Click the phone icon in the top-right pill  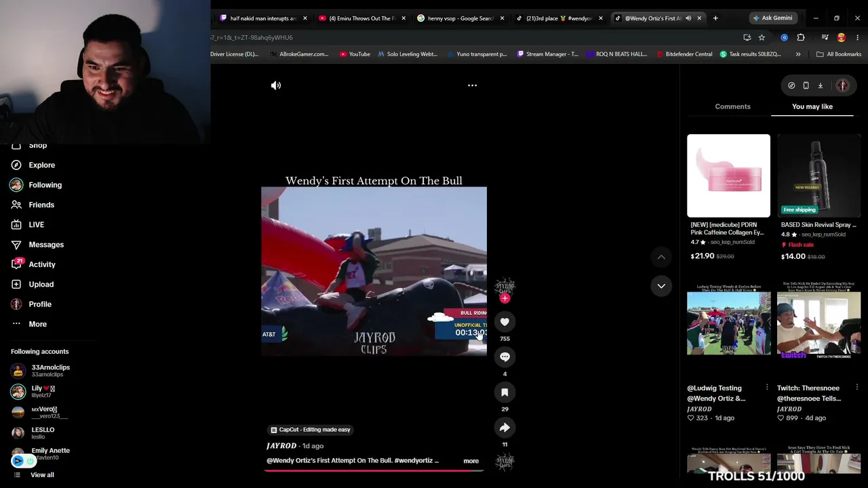point(806,85)
